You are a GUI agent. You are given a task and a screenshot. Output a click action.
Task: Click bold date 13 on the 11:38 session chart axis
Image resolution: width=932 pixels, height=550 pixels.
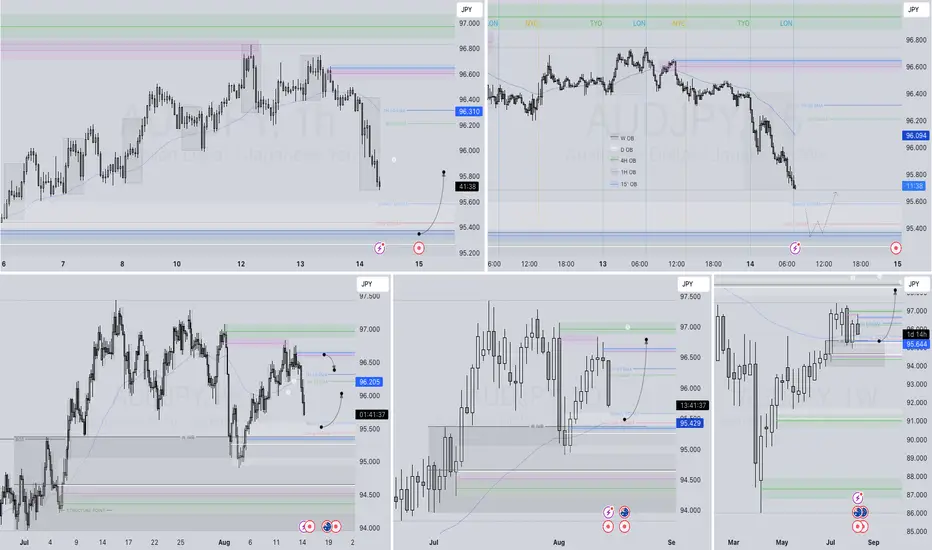coord(603,264)
